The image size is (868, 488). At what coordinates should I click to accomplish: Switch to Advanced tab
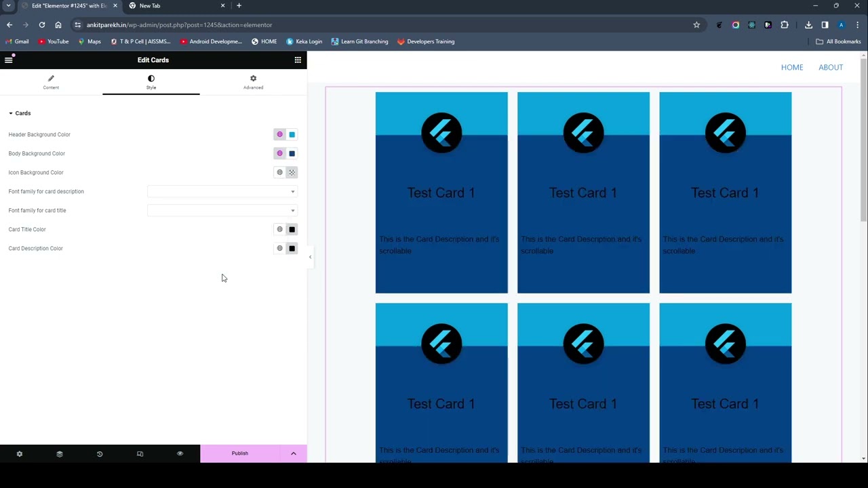tap(253, 82)
